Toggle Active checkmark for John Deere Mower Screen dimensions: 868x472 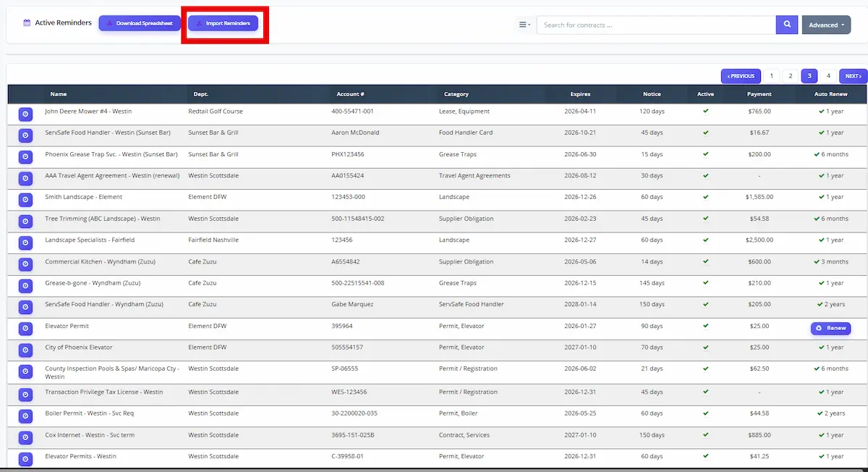pos(705,111)
